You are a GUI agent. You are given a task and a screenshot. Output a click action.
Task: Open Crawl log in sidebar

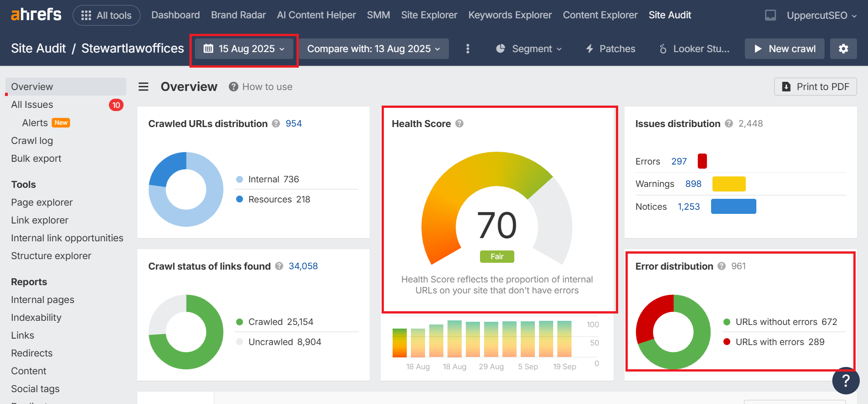pos(32,140)
